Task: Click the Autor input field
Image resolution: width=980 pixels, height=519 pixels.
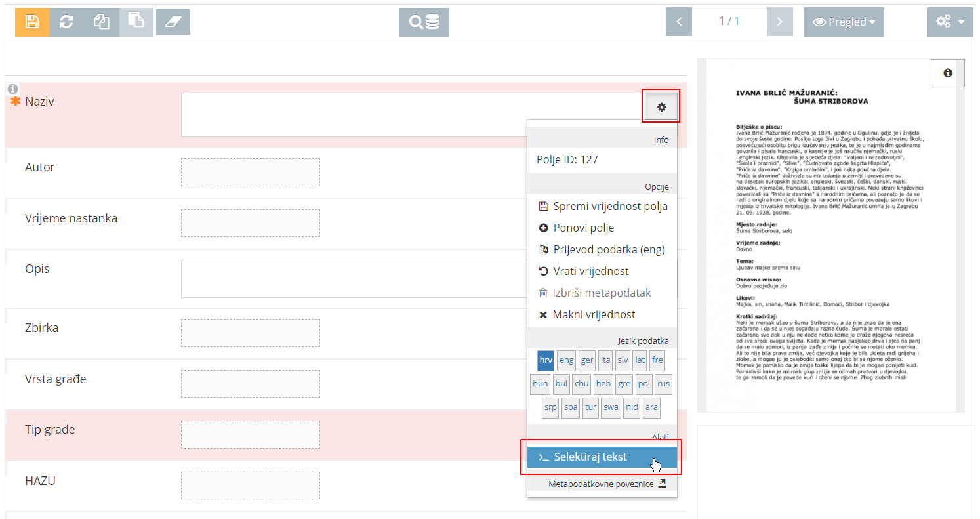Action: point(250,172)
